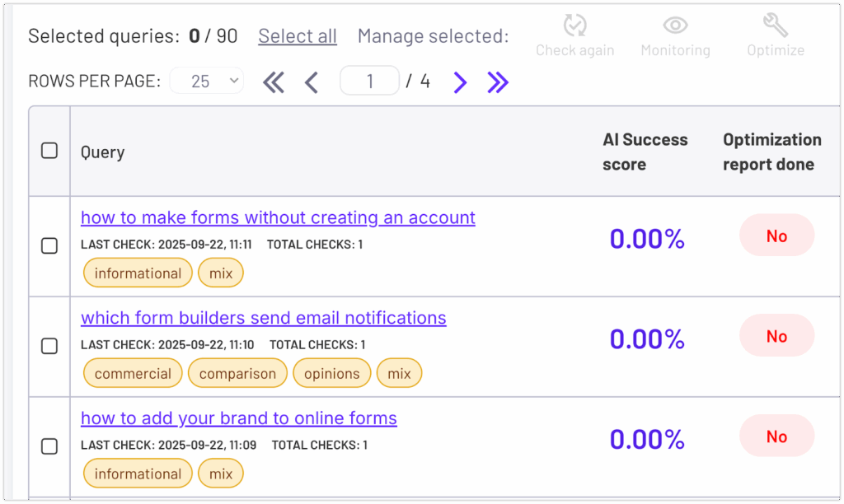Go to the first page with double-left arrows
Viewport: 844px width, 504px height.
[x=274, y=82]
